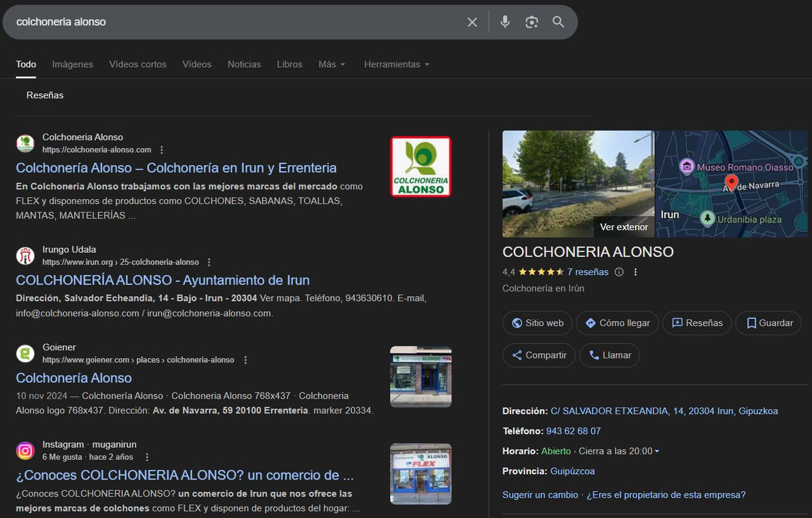This screenshot has height=518, width=812.
Task: Click Compartir button
Action: 539,355
